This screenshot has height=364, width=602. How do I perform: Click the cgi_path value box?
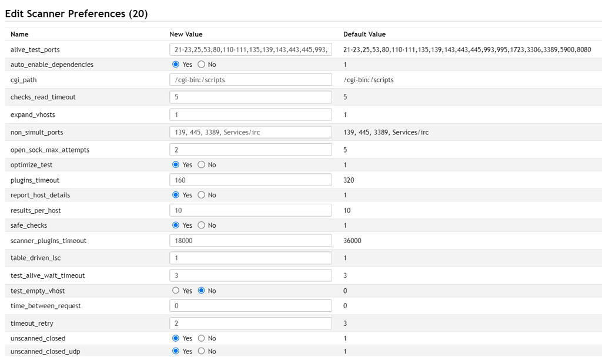coord(250,79)
